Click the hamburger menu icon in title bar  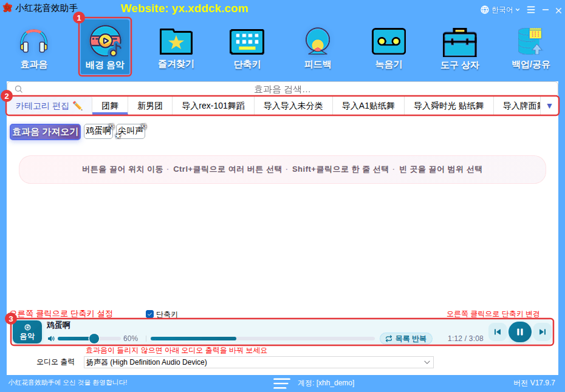click(x=531, y=10)
